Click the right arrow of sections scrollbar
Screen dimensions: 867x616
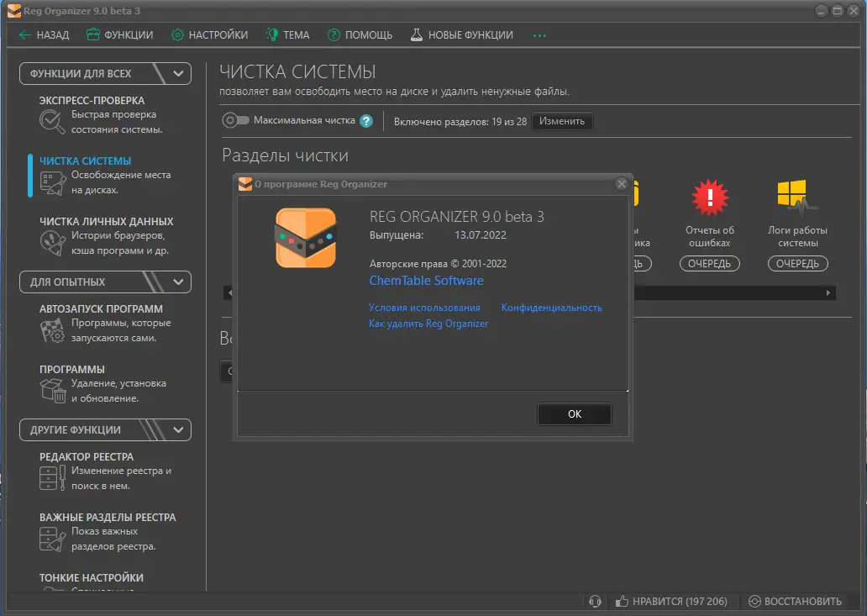tap(828, 292)
